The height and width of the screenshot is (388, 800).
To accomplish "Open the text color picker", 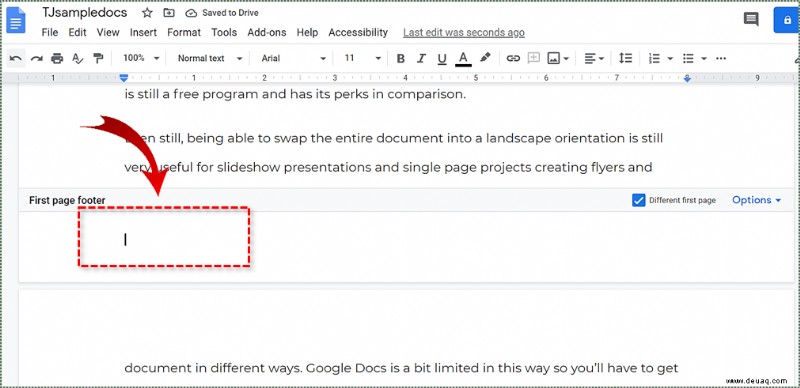I will click(x=463, y=58).
